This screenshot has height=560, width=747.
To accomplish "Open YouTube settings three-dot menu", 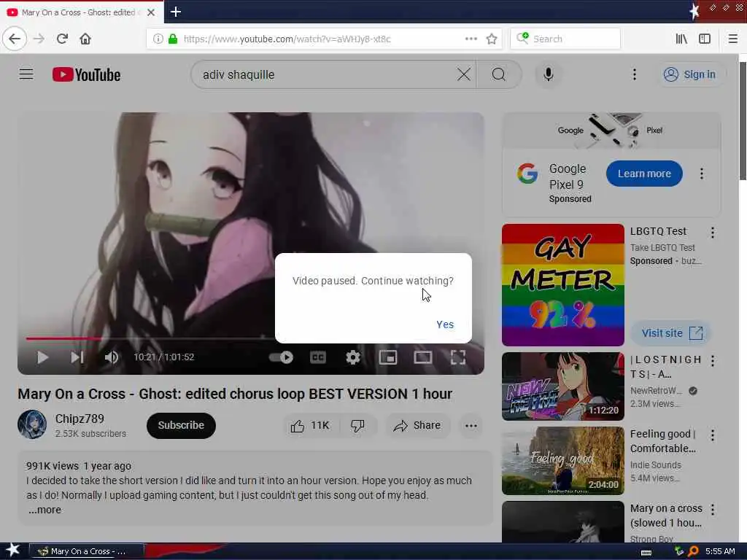I will (x=634, y=74).
